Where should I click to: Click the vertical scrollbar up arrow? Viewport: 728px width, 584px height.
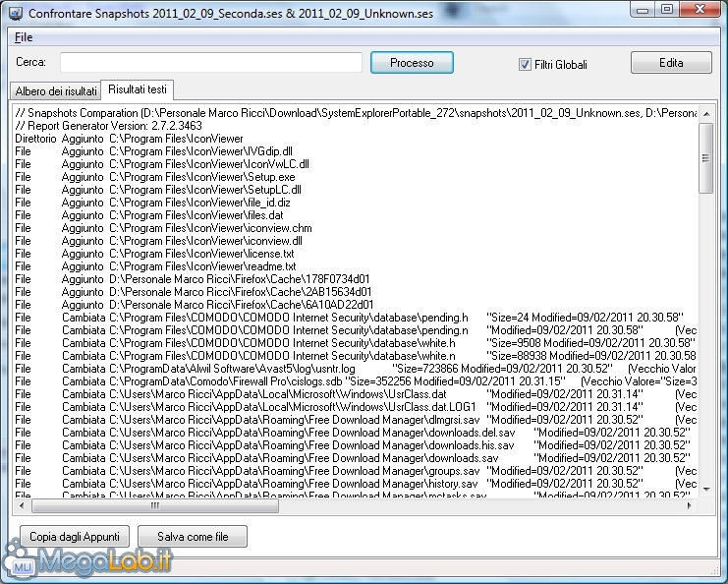point(706,114)
